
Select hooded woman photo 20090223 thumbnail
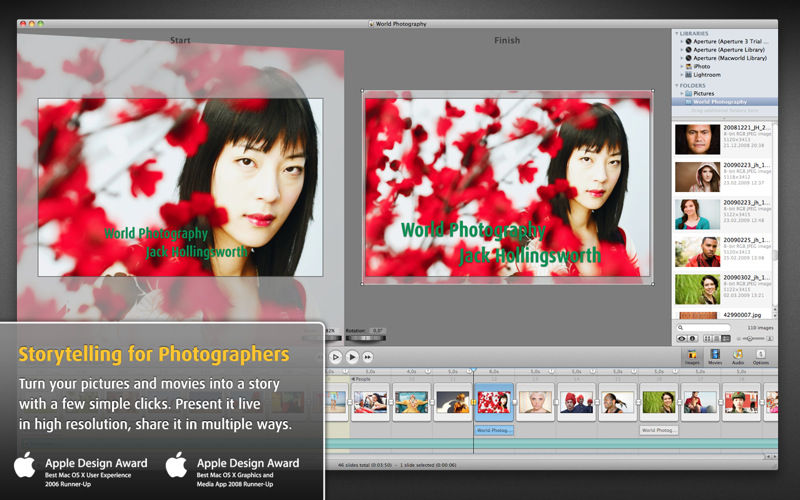pos(697,177)
